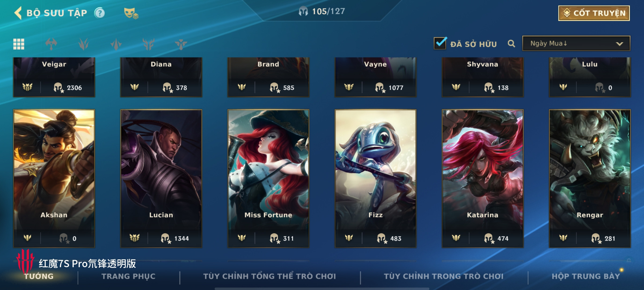Filter champions by the axe-shaped fighter role icon
The height and width of the screenshot is (290, 644).
pos(51,44)
